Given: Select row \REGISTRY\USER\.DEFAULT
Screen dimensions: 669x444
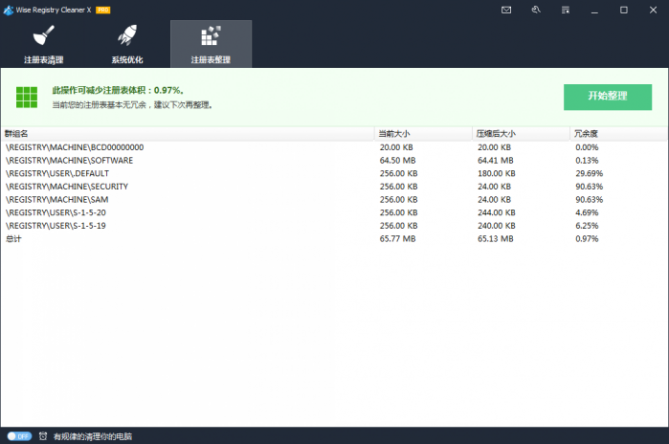Looking at the screenshot, I should [x=334, y=173].
